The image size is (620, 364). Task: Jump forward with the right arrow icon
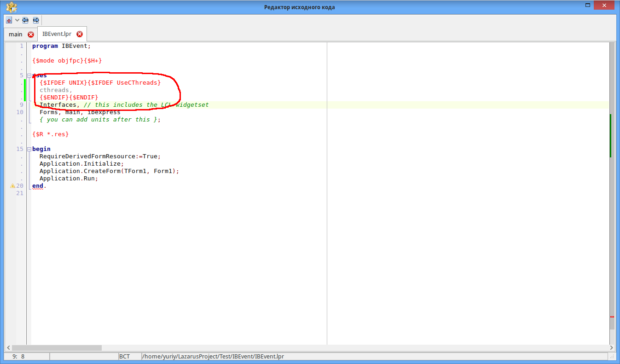click(x=36, y=20)
